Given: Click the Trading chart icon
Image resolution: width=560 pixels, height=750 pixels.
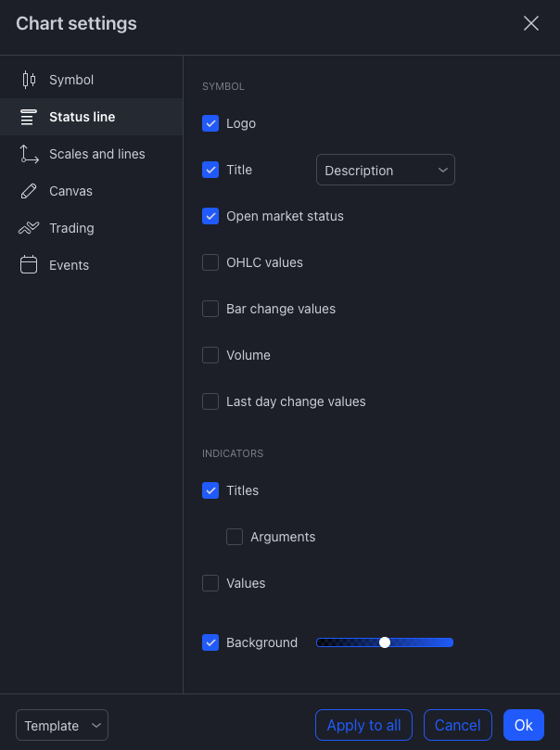Looking at the screenshot, I should click(29, 228).
